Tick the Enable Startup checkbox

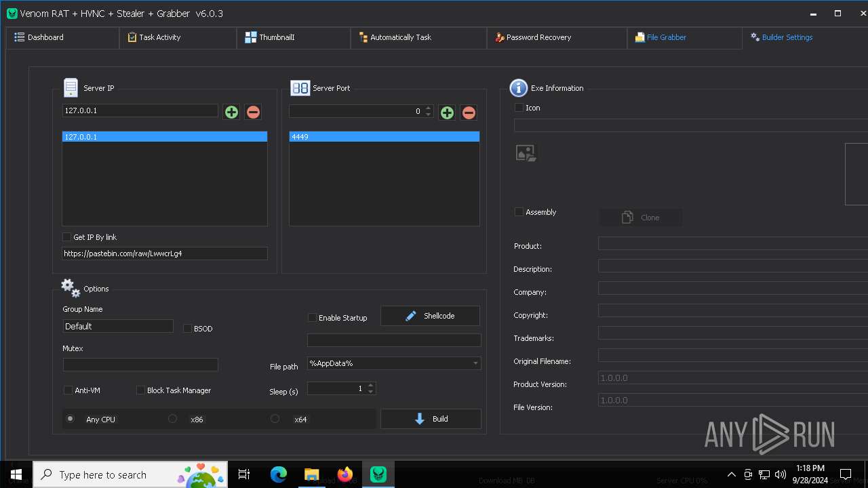click(313, 317)
